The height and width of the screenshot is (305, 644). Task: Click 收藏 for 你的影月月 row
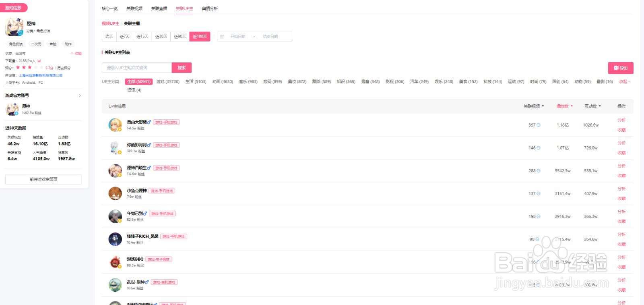tap(621, 153)
